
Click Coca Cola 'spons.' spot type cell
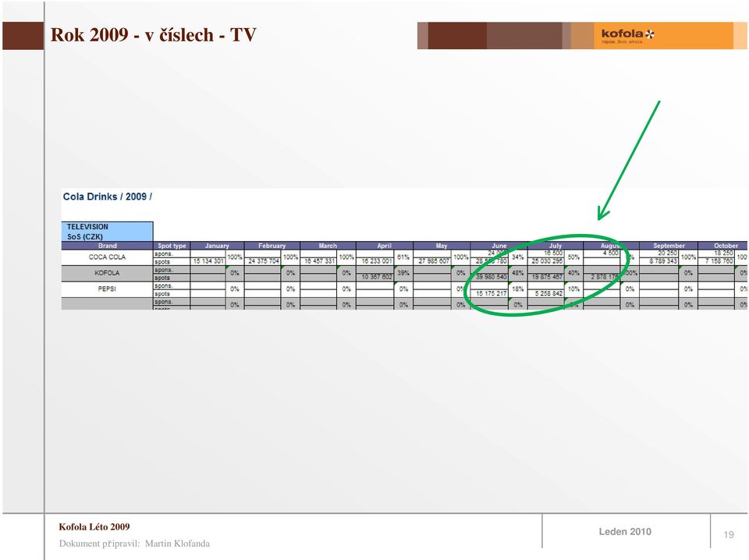point(172,254)
